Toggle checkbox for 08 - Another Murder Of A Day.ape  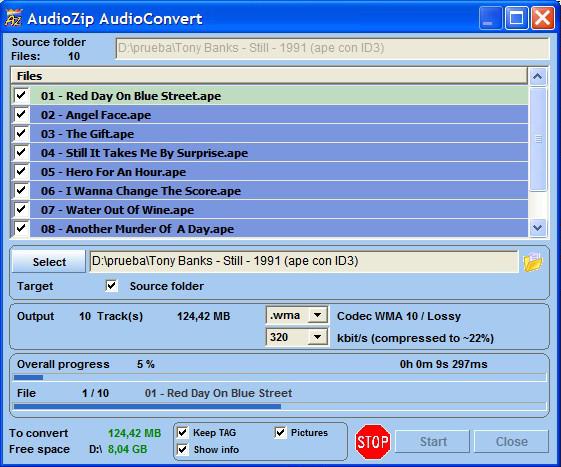[x=21, y=228]
